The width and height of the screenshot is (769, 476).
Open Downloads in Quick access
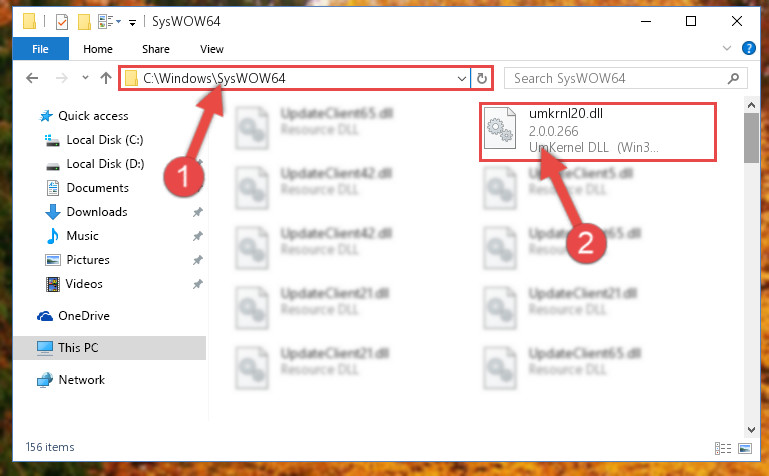click(x=97, y=212)
